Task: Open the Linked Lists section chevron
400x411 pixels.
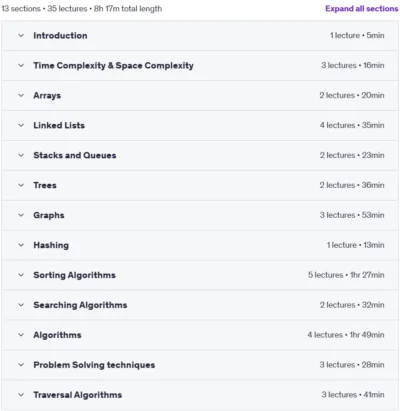Action: 21,125
